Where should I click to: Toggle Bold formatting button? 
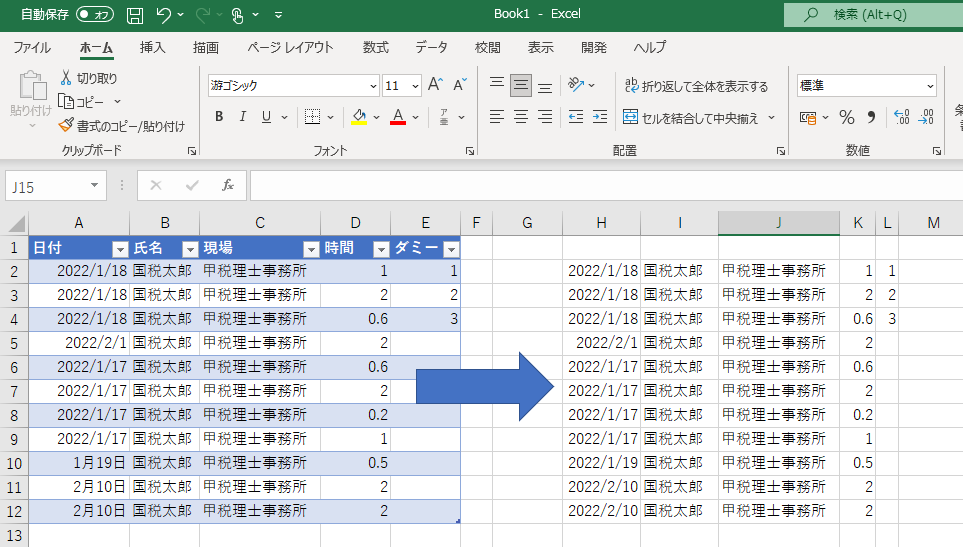[219, 117]
